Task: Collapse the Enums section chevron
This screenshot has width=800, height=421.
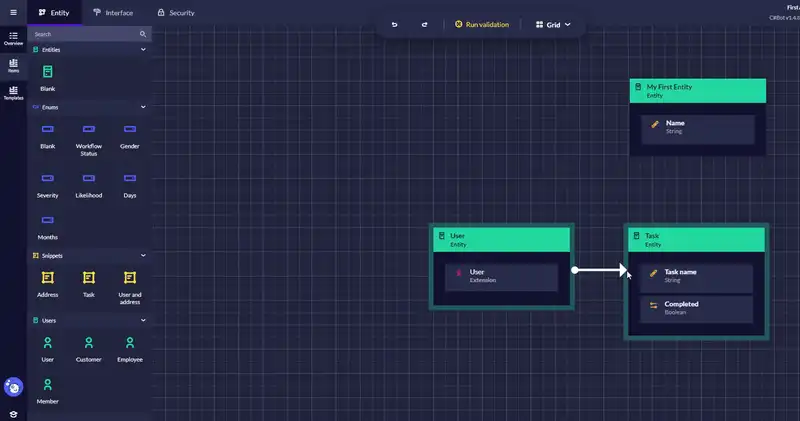Action: pyautogui.click(x=143, y=107)
